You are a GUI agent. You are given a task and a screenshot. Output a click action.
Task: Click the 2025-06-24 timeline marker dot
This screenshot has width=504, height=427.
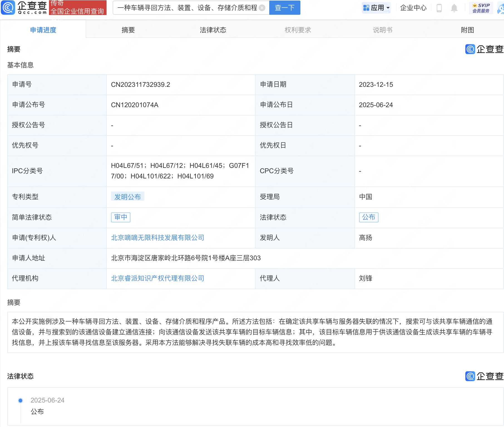coord(20,401)
